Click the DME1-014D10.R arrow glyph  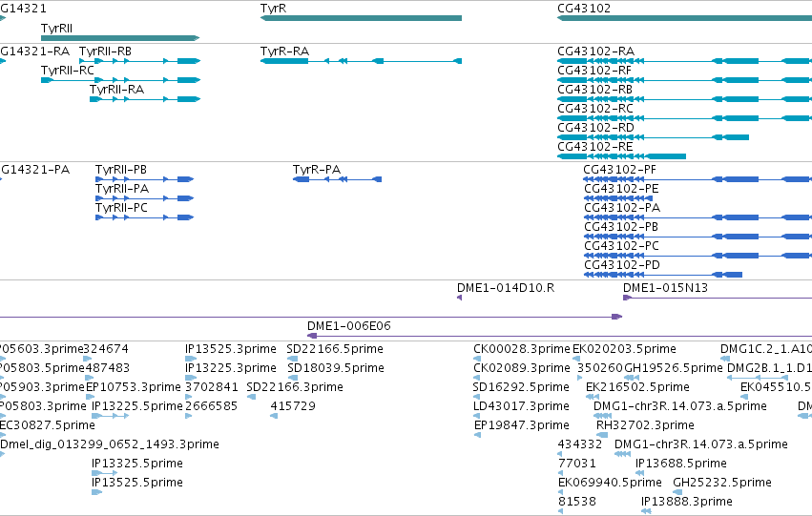pyautogui.click(x=459, y=298)
